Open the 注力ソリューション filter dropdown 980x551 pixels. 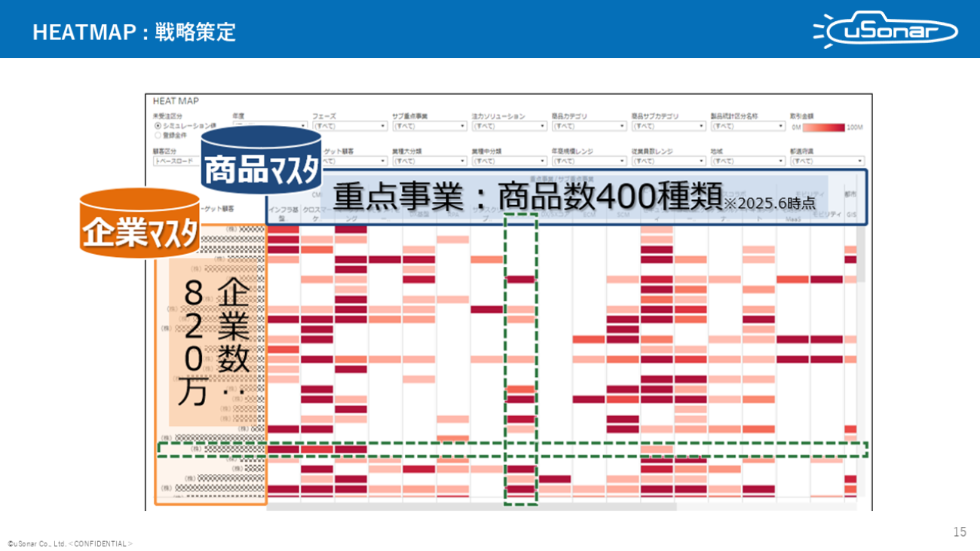point(509,127)
